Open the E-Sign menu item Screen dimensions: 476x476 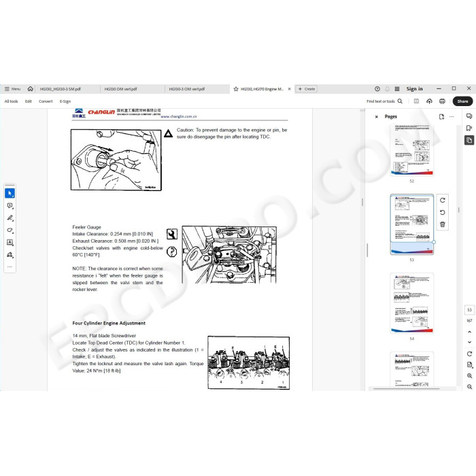[65, 101]
